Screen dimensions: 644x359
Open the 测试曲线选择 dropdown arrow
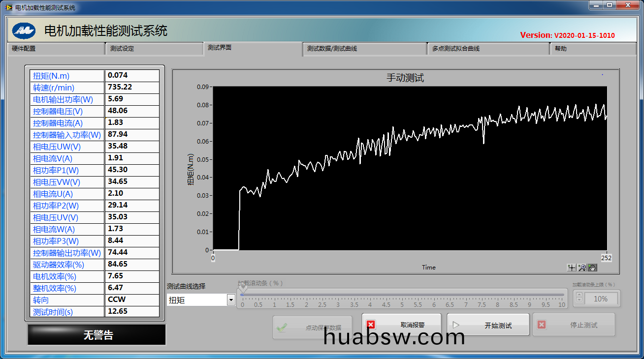[x=231, y=300]
